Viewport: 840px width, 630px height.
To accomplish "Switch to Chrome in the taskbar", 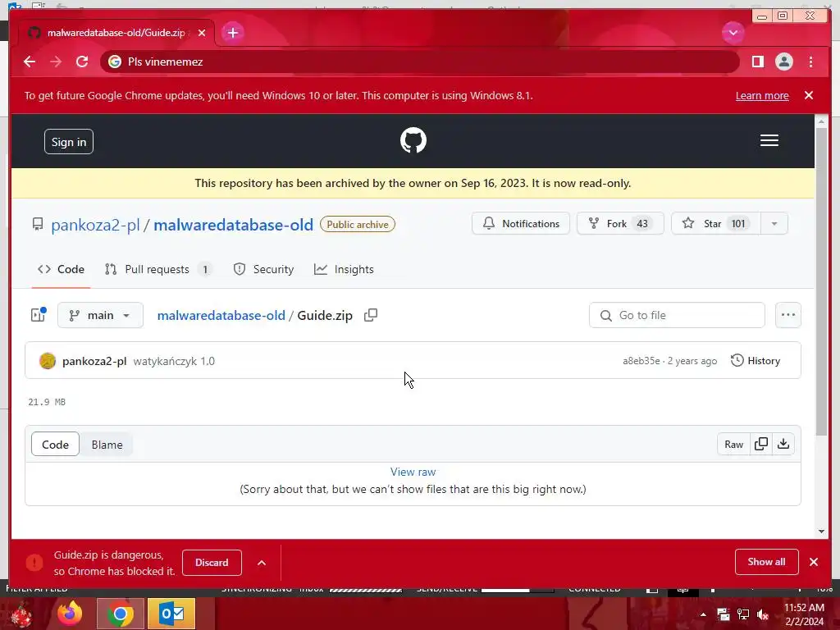I will click(x=121, y=614).
